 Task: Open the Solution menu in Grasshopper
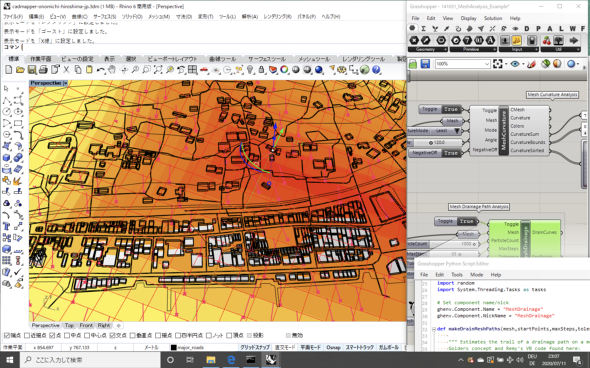(493, 18)
